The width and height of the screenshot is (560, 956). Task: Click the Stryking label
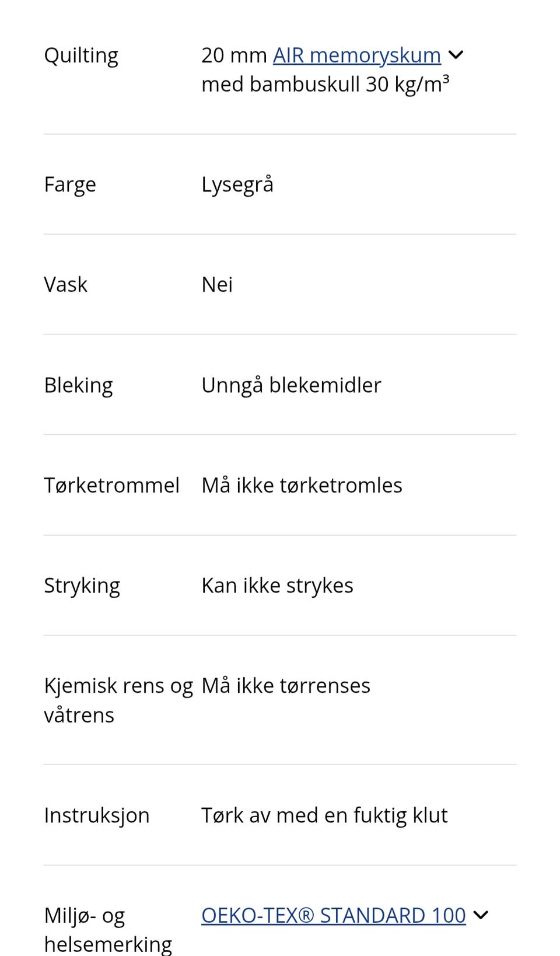coord(82,585)
